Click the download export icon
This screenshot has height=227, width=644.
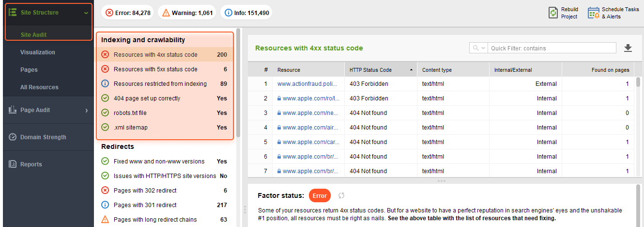628,48
